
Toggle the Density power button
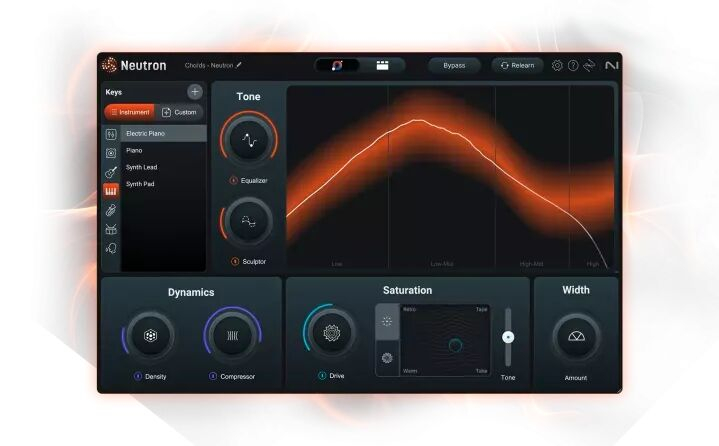(x=137, y=376)
